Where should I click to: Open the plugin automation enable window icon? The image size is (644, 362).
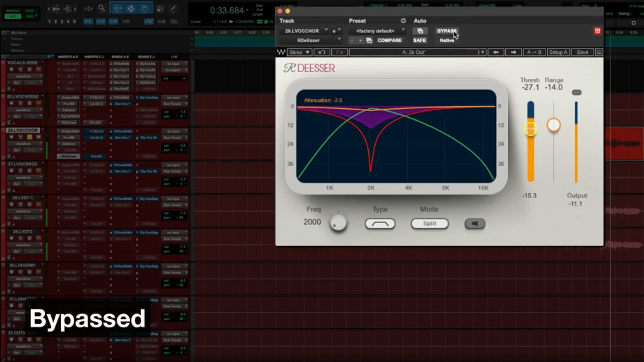[420, 31]
